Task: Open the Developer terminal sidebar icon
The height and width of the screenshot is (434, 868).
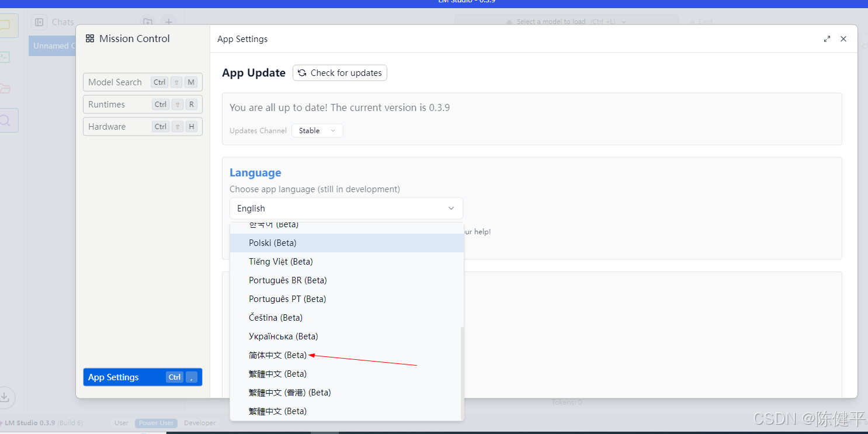Action: (5, 57)
